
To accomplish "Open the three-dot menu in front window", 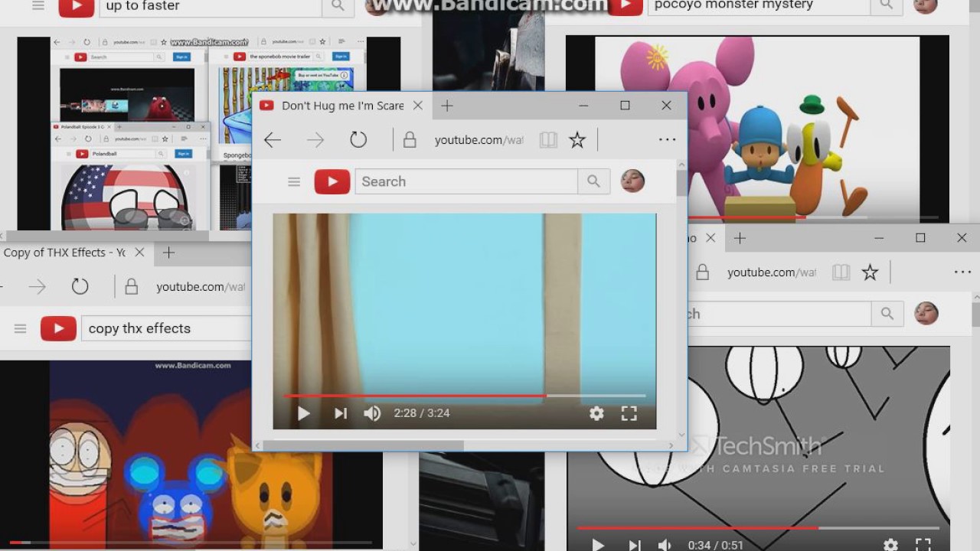I will 667,139.
